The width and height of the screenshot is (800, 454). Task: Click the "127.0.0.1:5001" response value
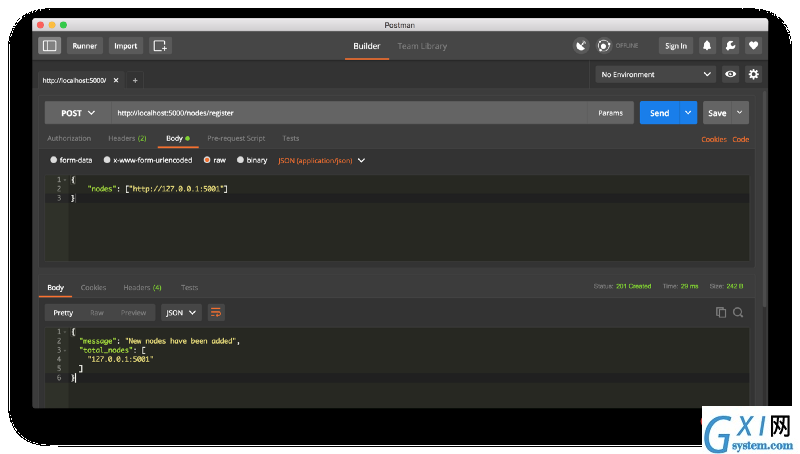coord(120,359)
